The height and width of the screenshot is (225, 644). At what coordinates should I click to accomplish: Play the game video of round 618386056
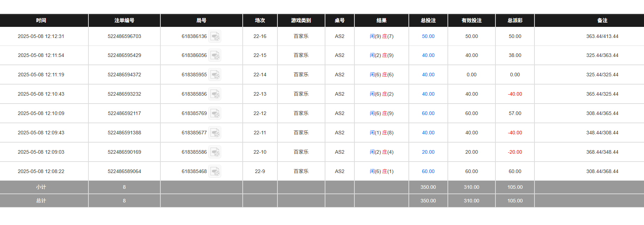pos(215,55)
